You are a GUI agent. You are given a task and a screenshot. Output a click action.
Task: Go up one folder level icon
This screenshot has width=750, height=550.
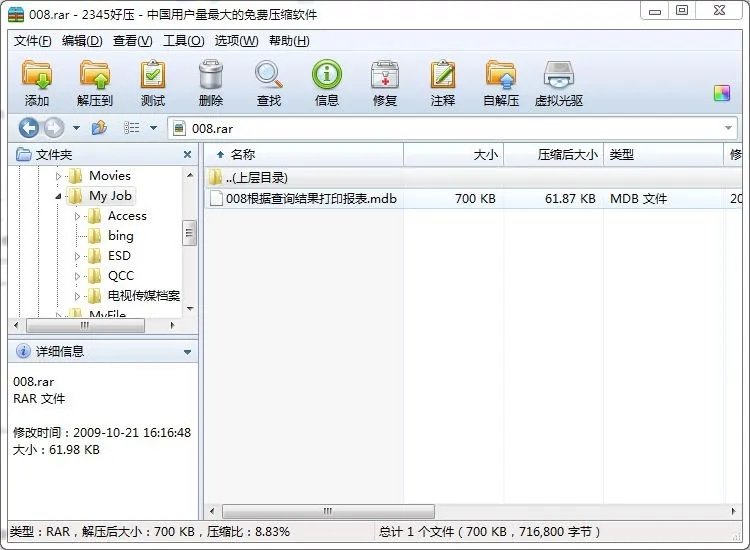coord(99,128)
